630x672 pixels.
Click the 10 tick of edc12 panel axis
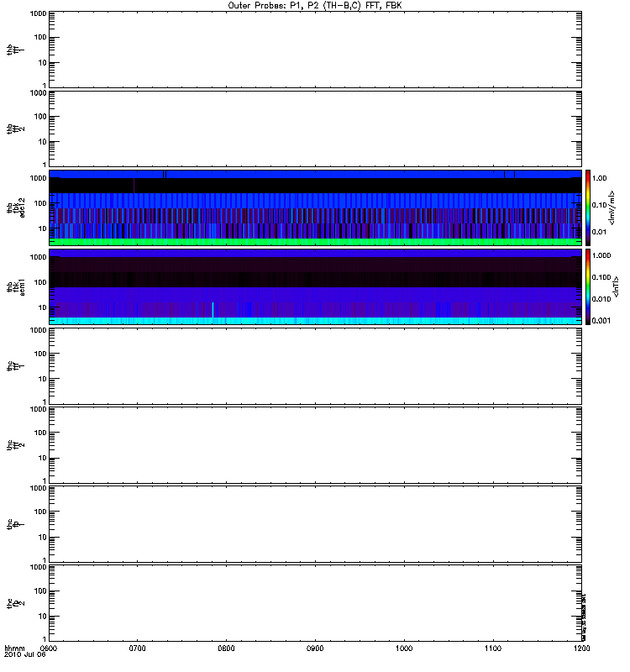coord(43,228)
